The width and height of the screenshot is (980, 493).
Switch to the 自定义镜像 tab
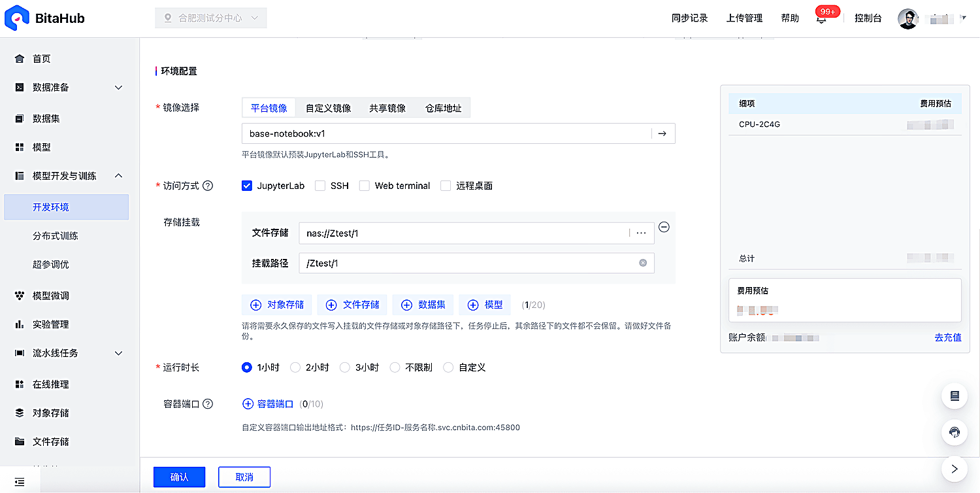point(329,108)
